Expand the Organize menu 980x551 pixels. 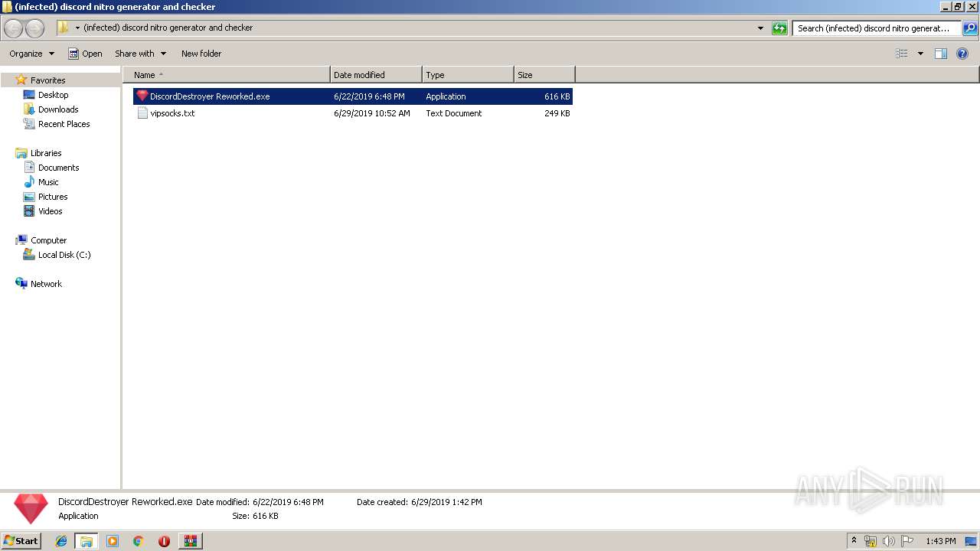[x=31, y=54]
